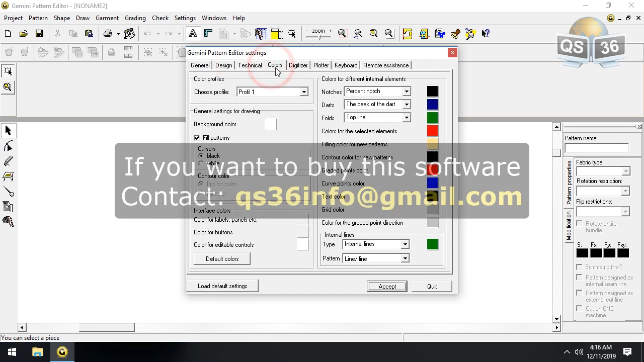Image resolution: width=644 pixels, height=362 pixels.
Task: Click the red selected elements color swatch
Action: point(432,131)
